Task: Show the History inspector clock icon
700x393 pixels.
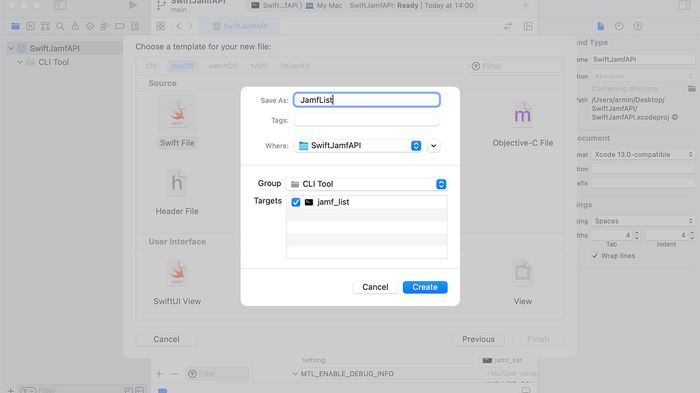Action: tap(619, 26)
